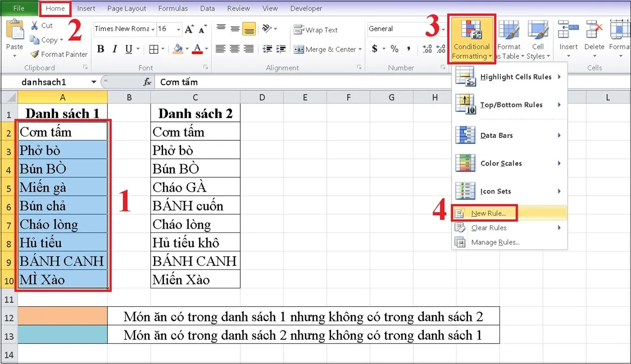Switch to the Developer tab

[x=306, y=8]
